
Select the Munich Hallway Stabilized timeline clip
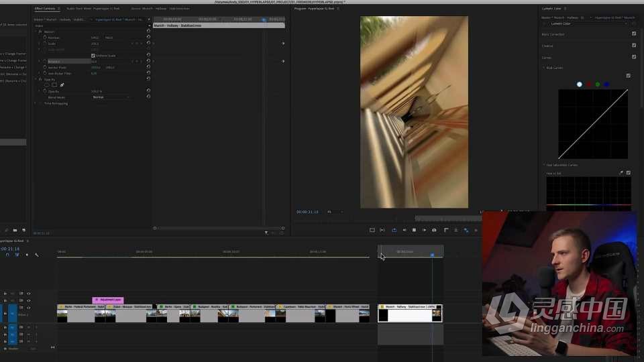[410, 313]
